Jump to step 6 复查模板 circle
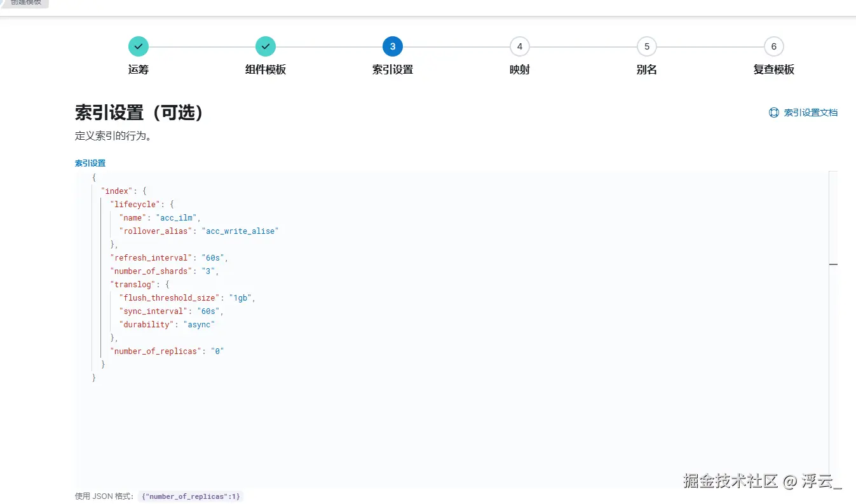Screen dimensions: 856x504 coord(774,46)
